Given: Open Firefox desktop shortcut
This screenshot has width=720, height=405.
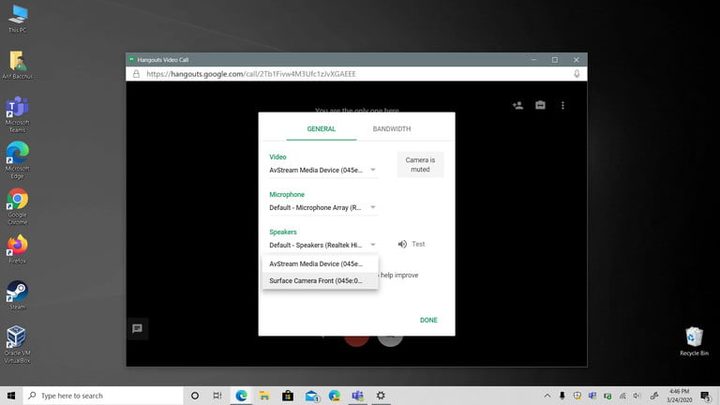Looking at the screenshot, I should (17, 249).
